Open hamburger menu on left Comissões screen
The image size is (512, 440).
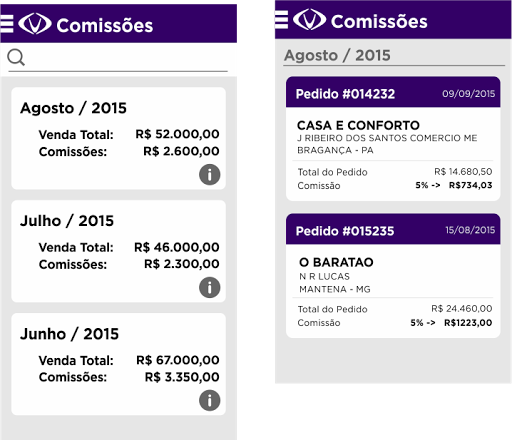[7, 24]
